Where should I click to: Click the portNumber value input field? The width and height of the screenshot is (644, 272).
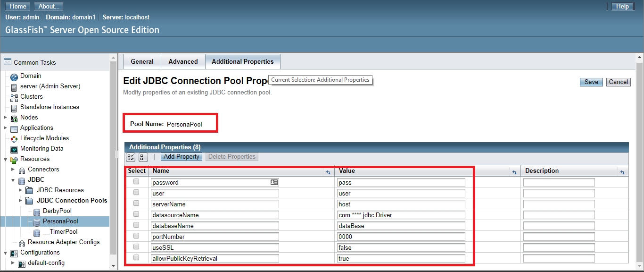tap(401, 236)
